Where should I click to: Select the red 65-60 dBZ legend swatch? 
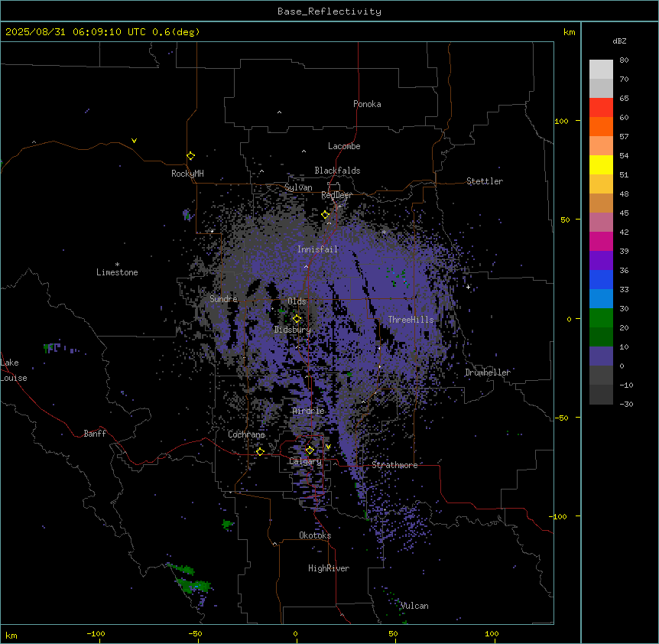pyautogui.click(x=601, y=108)
